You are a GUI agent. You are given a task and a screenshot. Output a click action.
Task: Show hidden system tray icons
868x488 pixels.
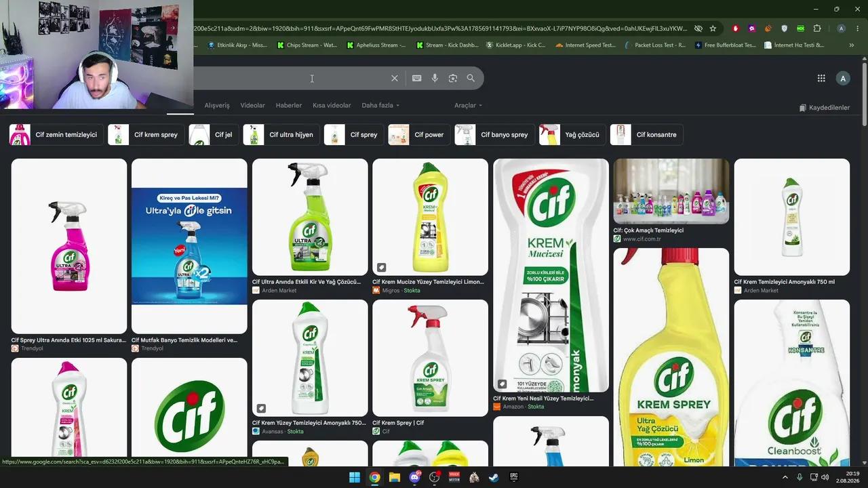click(x=785, y=477)
